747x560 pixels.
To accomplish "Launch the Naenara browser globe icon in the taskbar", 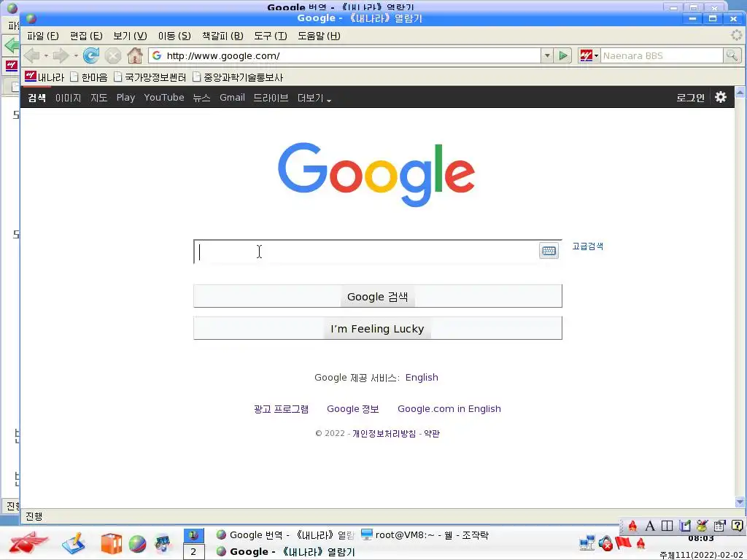I will point(137,543).
